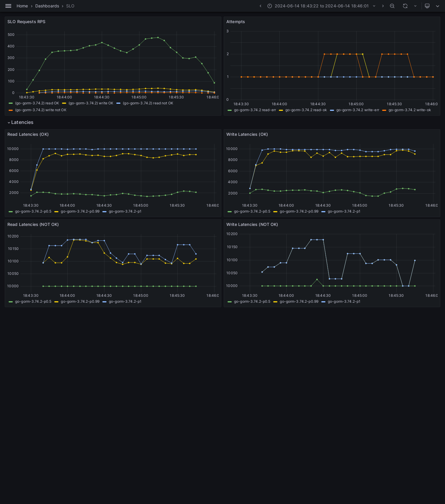Click orange swatch for write not OK series

(11, 110)
